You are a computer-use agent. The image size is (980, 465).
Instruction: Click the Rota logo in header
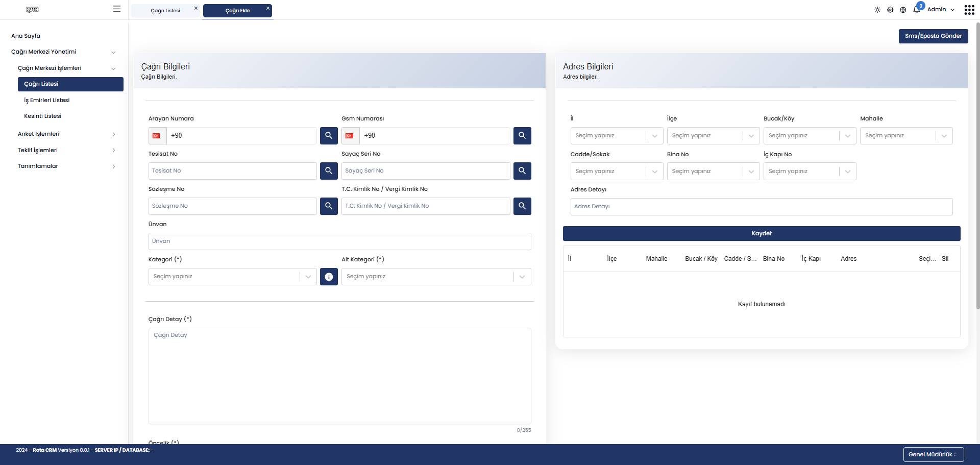(x=32, y=9)
